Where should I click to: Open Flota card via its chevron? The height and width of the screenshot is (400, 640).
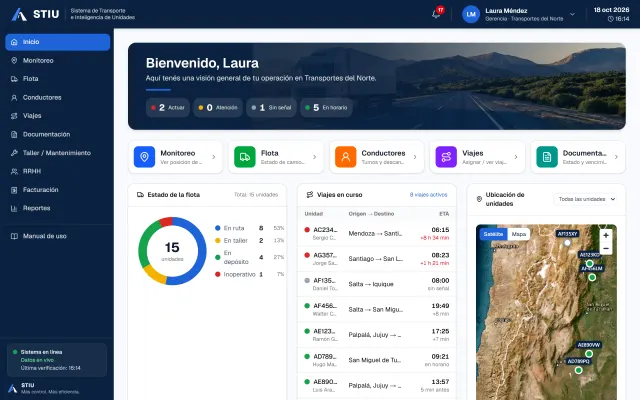(315, 157)
